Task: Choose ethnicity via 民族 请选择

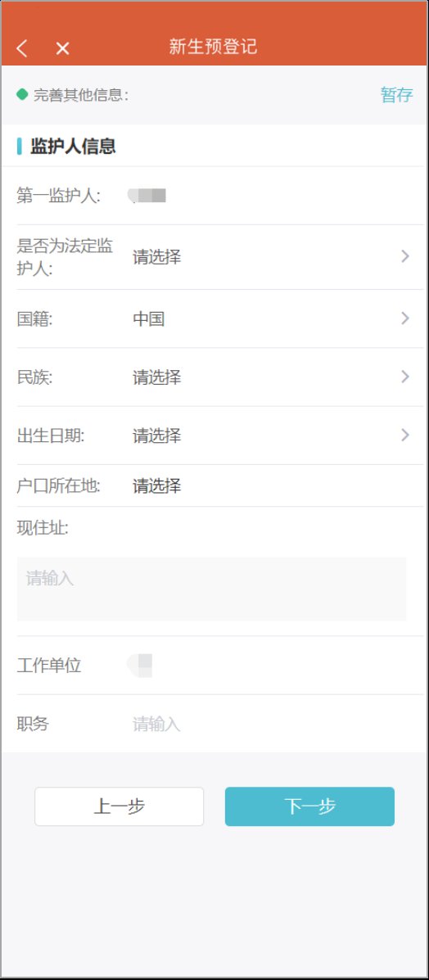Action: coord(157,377)
